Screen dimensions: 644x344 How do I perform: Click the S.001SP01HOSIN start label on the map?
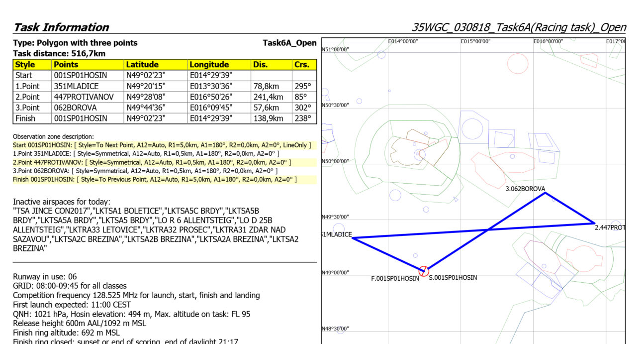pos(453,277)
